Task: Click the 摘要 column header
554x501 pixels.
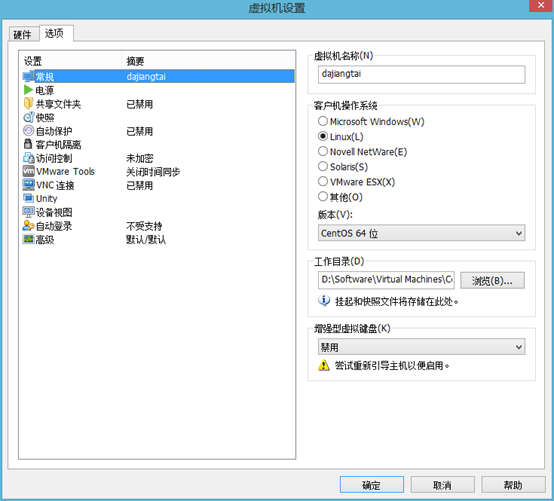Action: coord(208,61)
